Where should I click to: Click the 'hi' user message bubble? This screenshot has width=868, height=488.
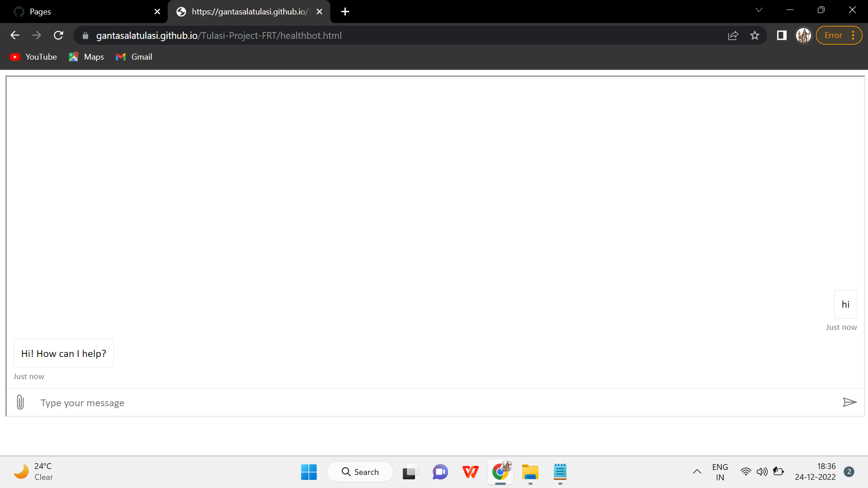tap(845, 305)
